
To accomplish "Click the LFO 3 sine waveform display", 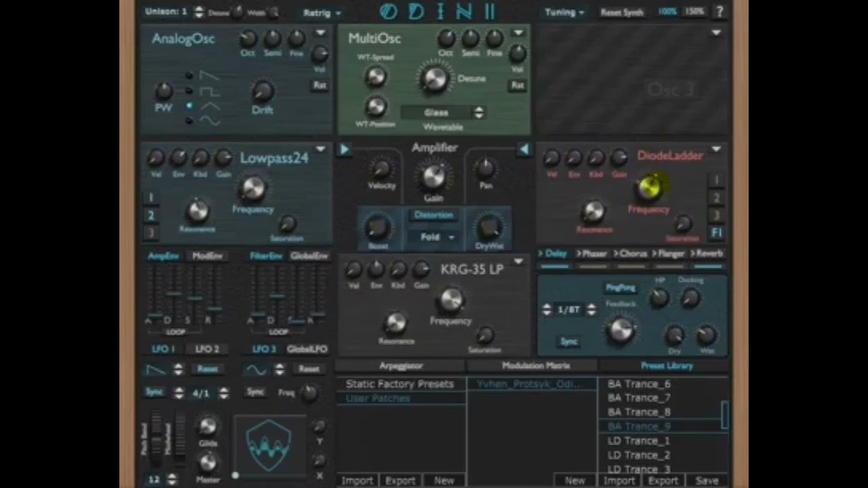I will click(256, 369).
